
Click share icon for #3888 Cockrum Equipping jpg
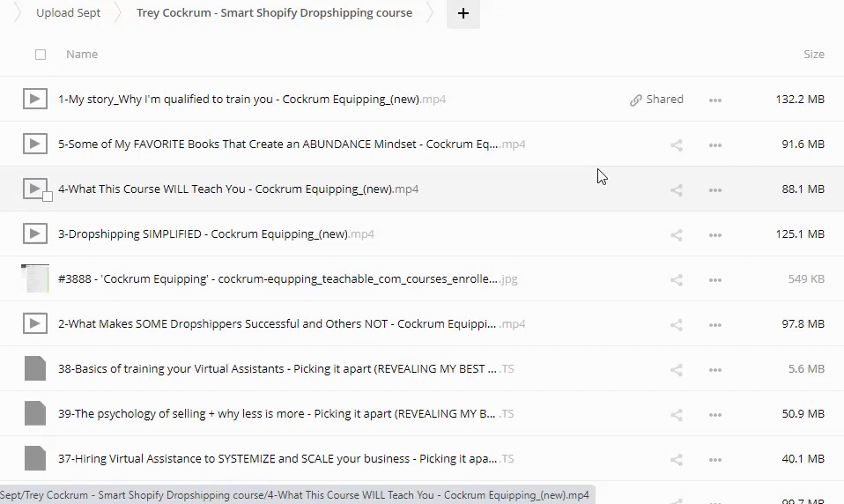(677, 279)
